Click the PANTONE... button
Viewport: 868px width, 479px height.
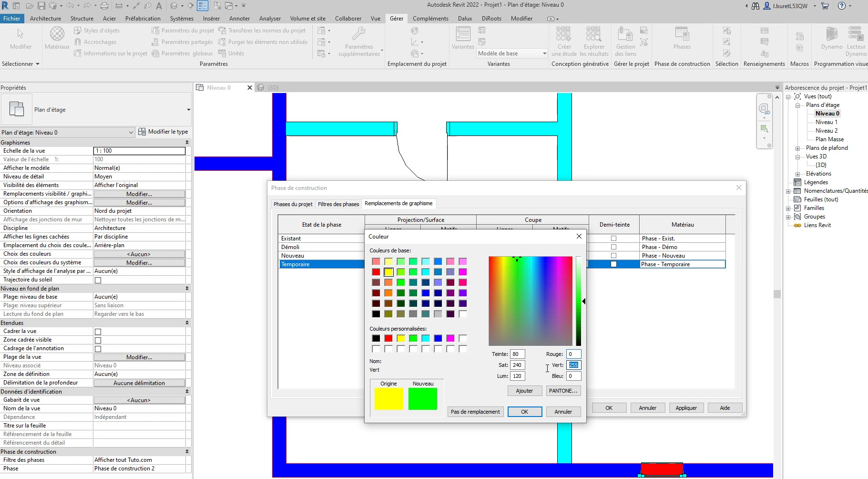[x=563, y=391]
